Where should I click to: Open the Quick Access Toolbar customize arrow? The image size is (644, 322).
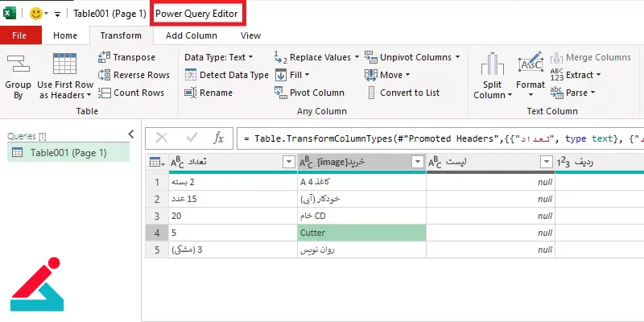[x=57, y=14]
